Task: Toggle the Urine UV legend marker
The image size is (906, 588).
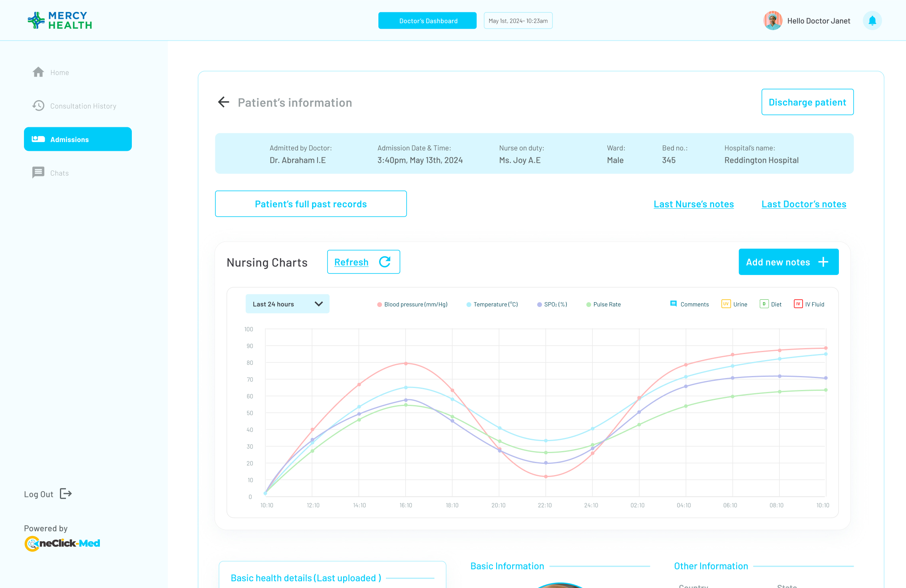Action: pos(726,304)
